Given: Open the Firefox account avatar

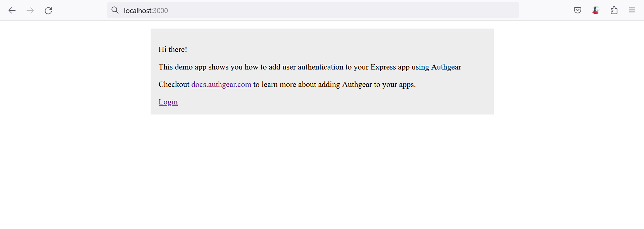Looking at the screenshot, I should [595, 10].
